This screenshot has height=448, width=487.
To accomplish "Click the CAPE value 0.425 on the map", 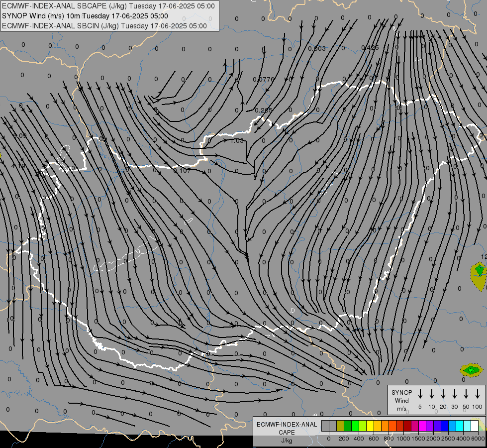I will (x=370, y=48).
